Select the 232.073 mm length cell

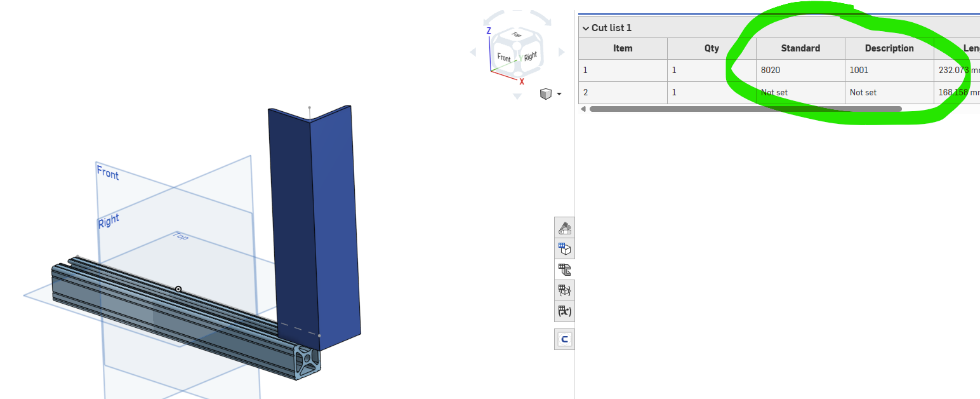957,71
